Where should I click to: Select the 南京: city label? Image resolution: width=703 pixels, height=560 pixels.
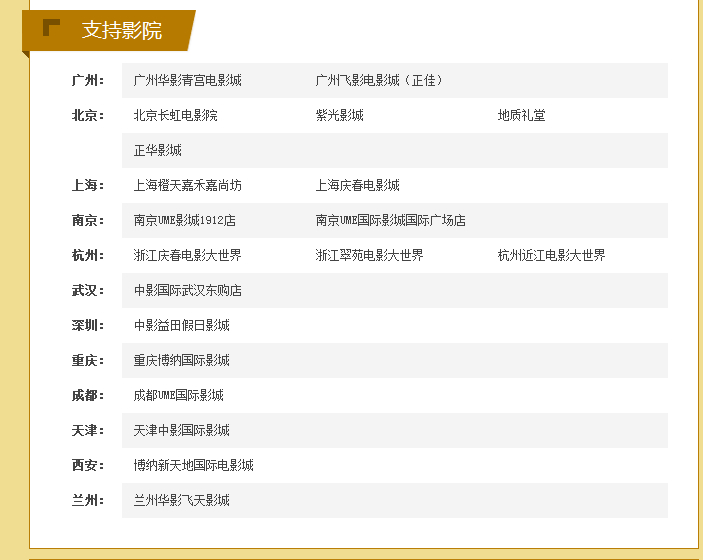point(88,221)
